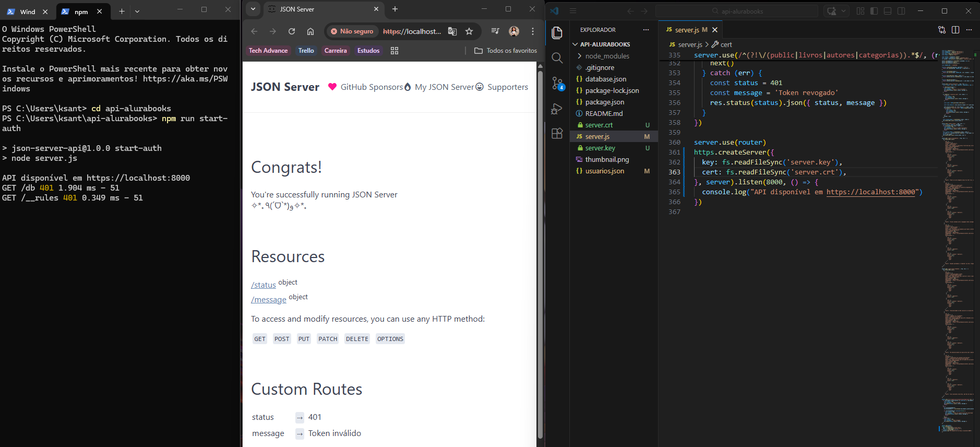The image size is (980, 447).
Task: Open the Source Control view in VS Code
Action: (x=557, y=83)
